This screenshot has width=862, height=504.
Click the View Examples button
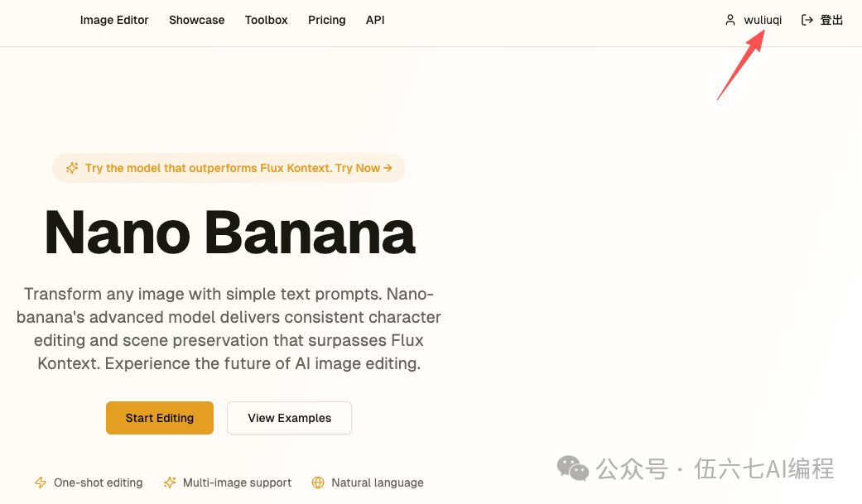pos(289,418)
